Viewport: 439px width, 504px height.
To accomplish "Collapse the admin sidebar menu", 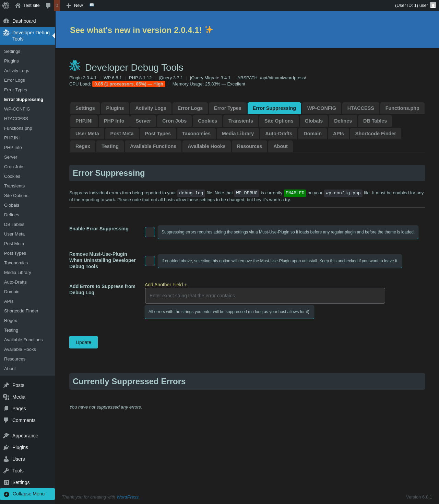I will [27, 494].
